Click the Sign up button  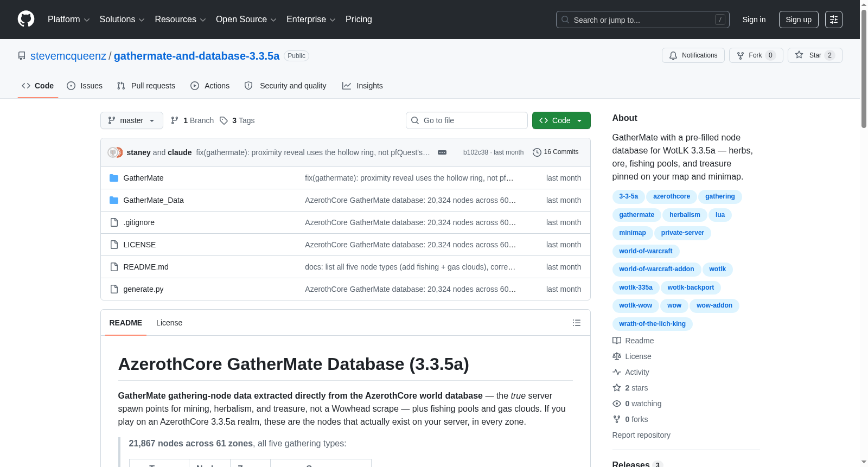click(x=799, y=20)
